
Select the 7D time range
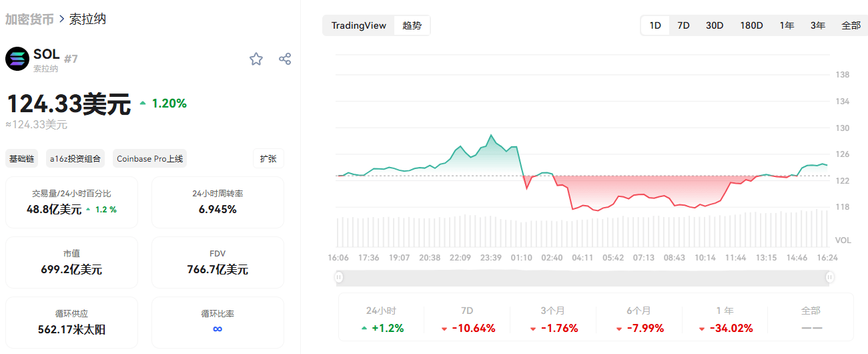pos(683,25)
